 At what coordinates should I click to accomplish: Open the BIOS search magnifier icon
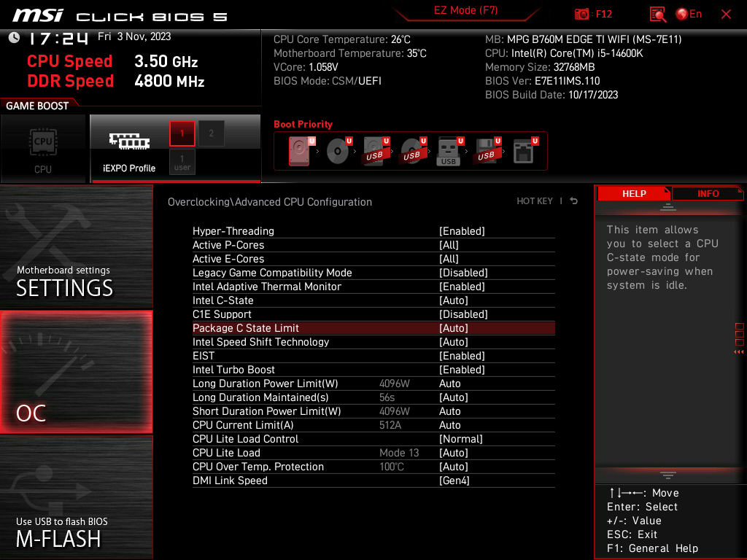pyautogui.click(x=657, y=15)
